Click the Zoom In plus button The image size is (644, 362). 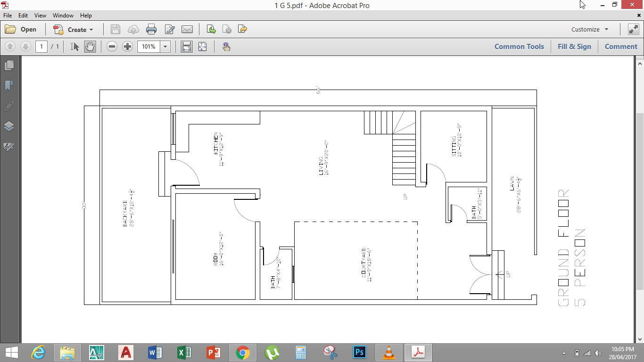pyautogui.click(x=127, y=47)
